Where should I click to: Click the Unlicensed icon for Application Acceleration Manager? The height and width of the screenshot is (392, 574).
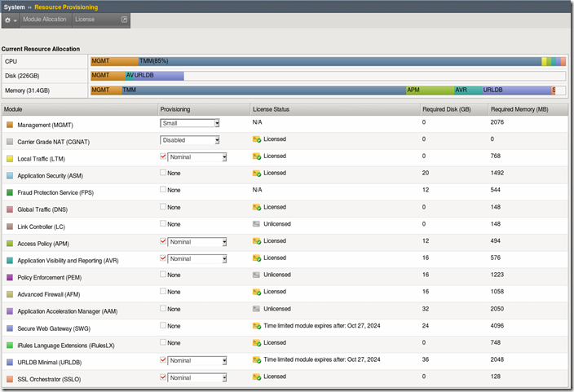coord(256,309)
